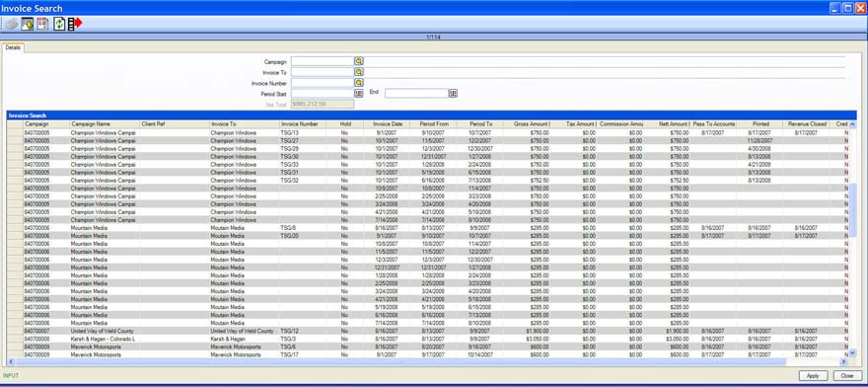Sort by the Revenue Closed column header
This screenshot has width=868, height=387.
806,124
